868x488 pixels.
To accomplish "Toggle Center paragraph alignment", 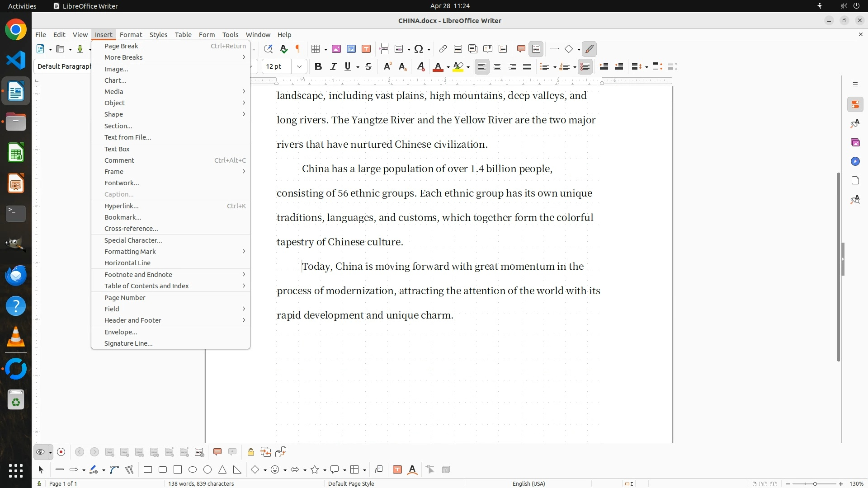I will pos(497,66).
